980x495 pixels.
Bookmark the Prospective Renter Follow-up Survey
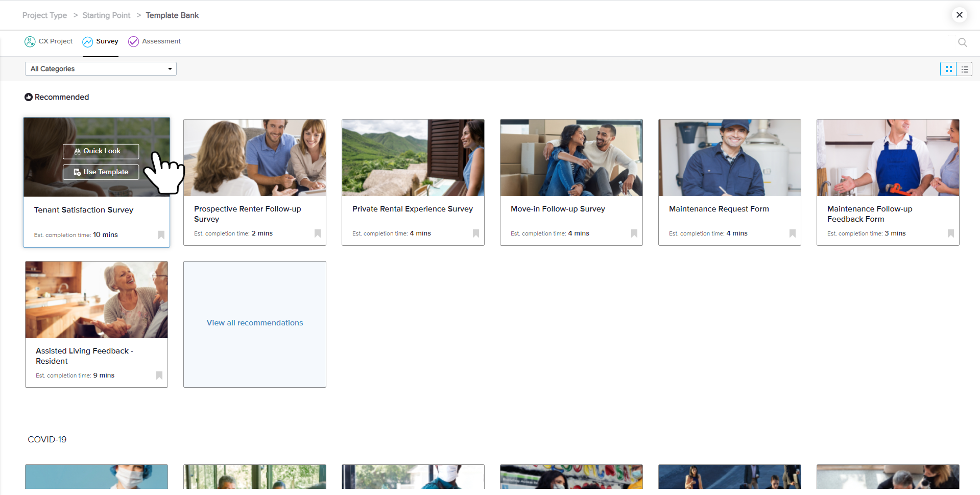[x=317, y=233]
